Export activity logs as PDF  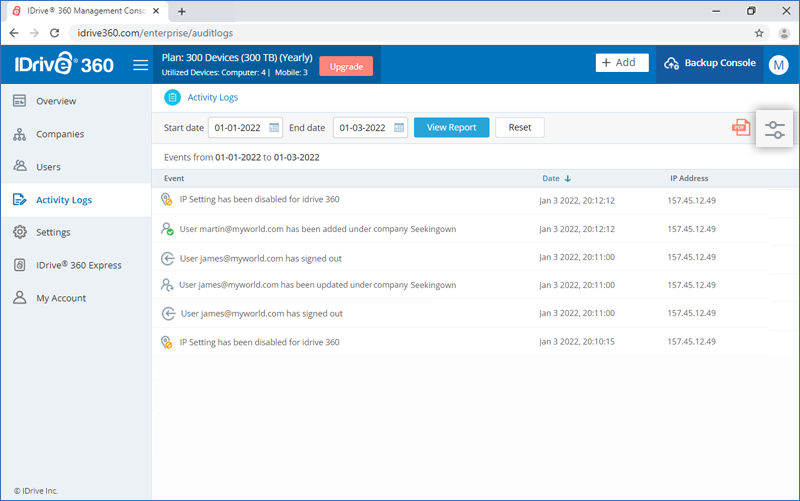tap(741, 127)
